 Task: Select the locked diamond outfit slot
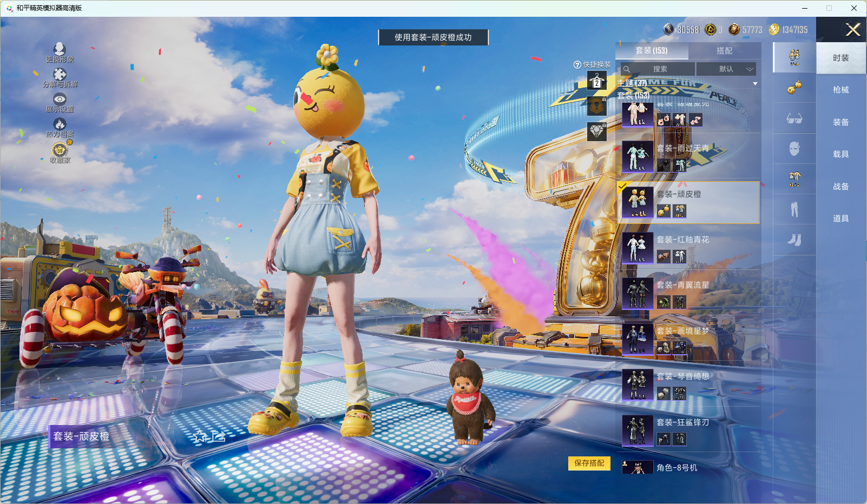click(x=597, y=131)
